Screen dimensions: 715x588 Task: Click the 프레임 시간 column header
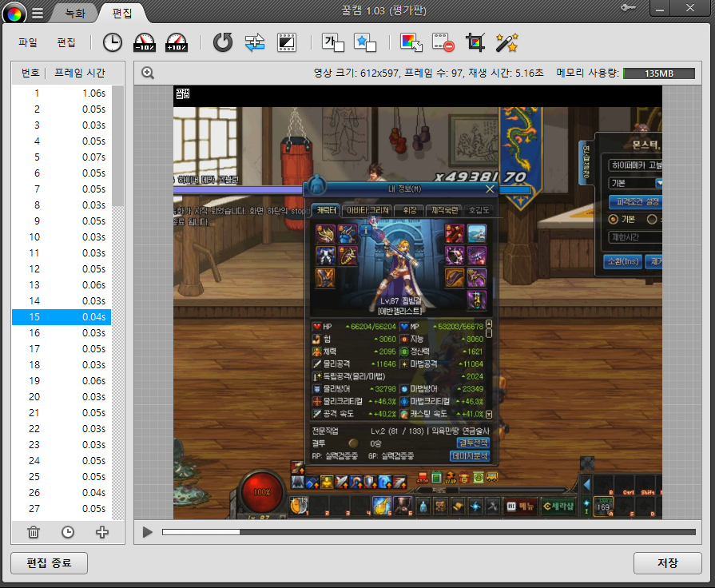[80, 73]
